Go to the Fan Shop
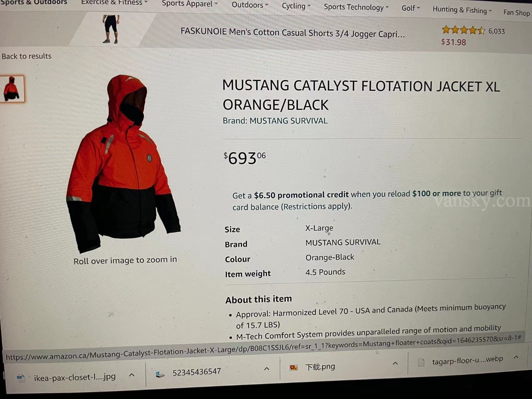532x399 pixels. pos(516,12)
